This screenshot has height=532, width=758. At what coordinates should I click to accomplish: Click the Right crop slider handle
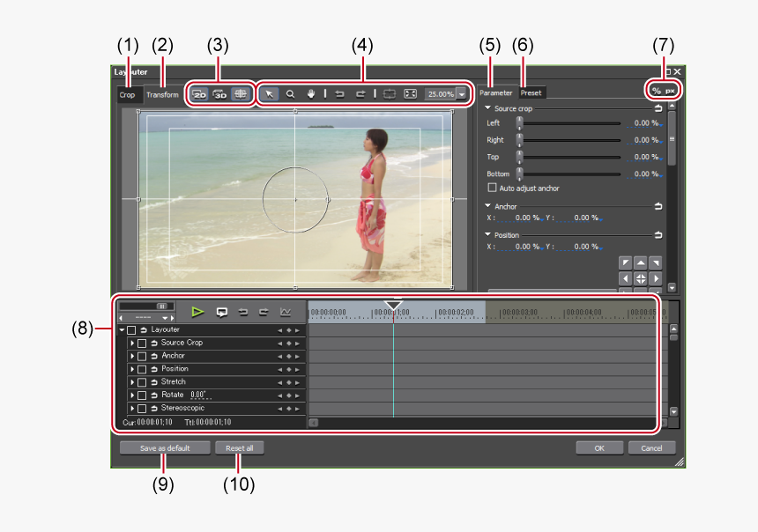(520, 140)
